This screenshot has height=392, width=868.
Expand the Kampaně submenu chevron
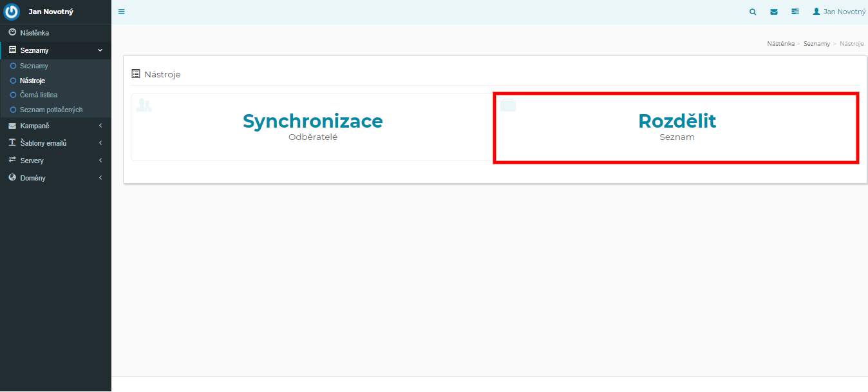click(x=100, y=126)
